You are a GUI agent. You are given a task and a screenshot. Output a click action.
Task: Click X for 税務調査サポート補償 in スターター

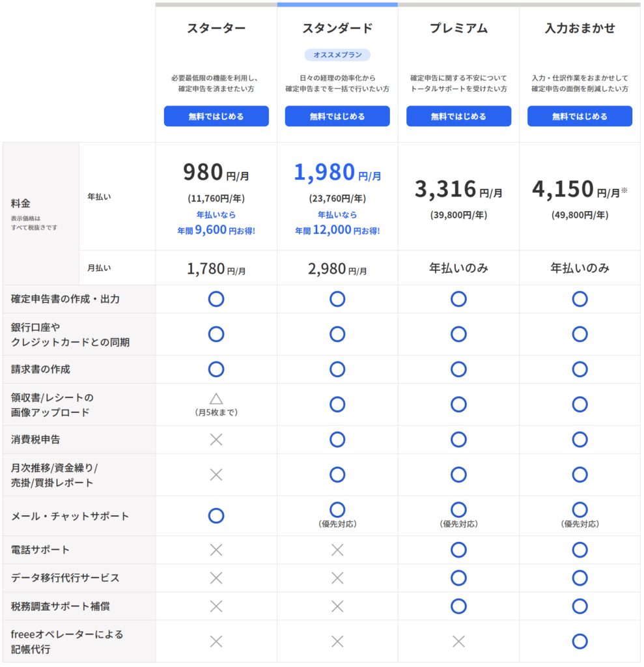(x=216, y=606)
